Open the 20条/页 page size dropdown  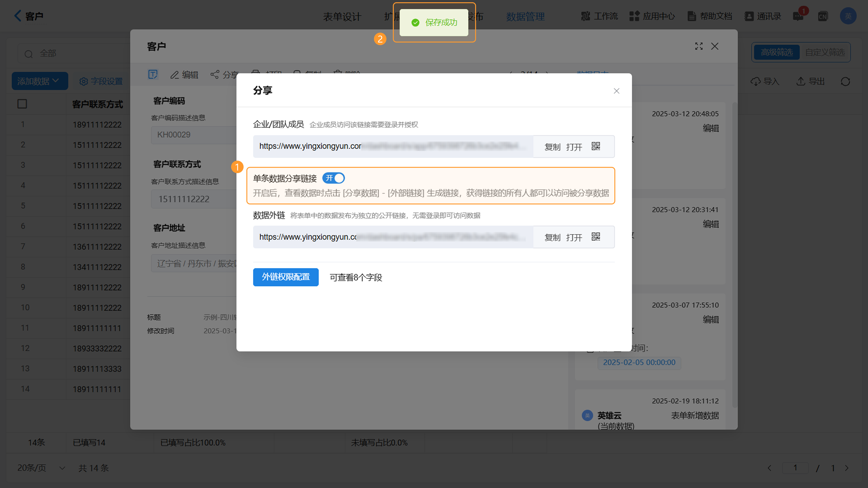point(40,468)
